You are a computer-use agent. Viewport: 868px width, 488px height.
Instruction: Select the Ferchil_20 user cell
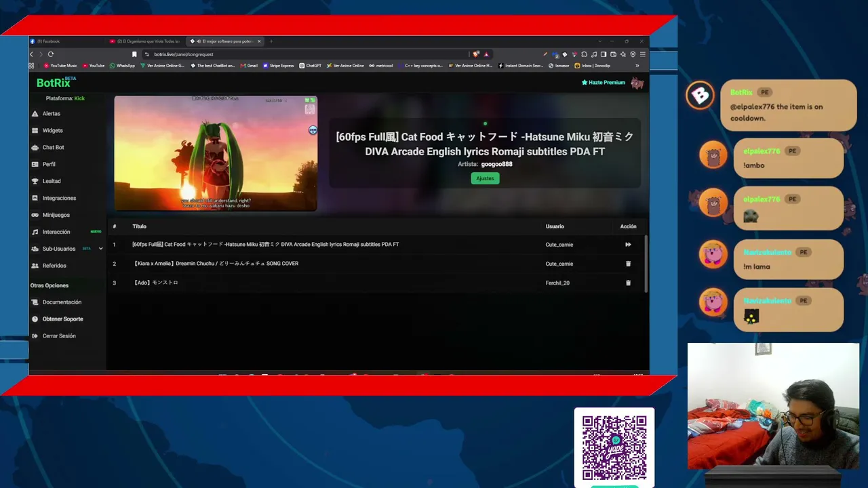point(557,283)
